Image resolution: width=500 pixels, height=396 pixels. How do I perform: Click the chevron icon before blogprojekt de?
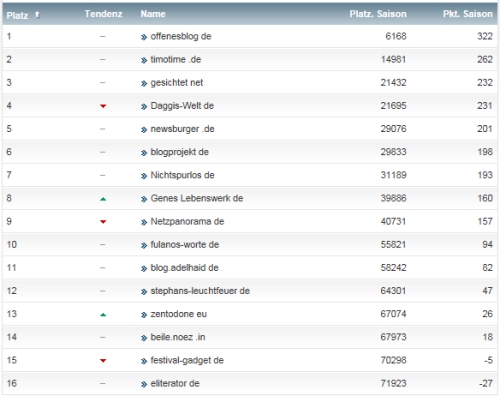click(144, 153)
